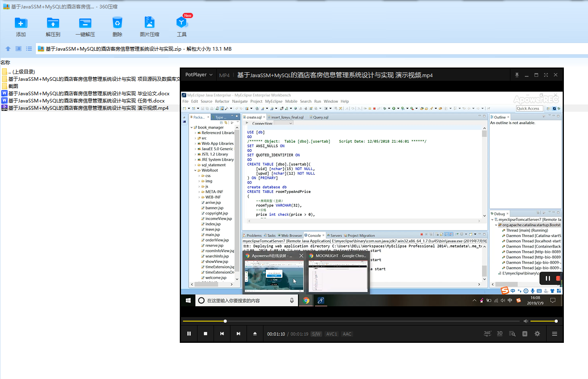Pause the video in PotPlayer

(x=189, y=334)
